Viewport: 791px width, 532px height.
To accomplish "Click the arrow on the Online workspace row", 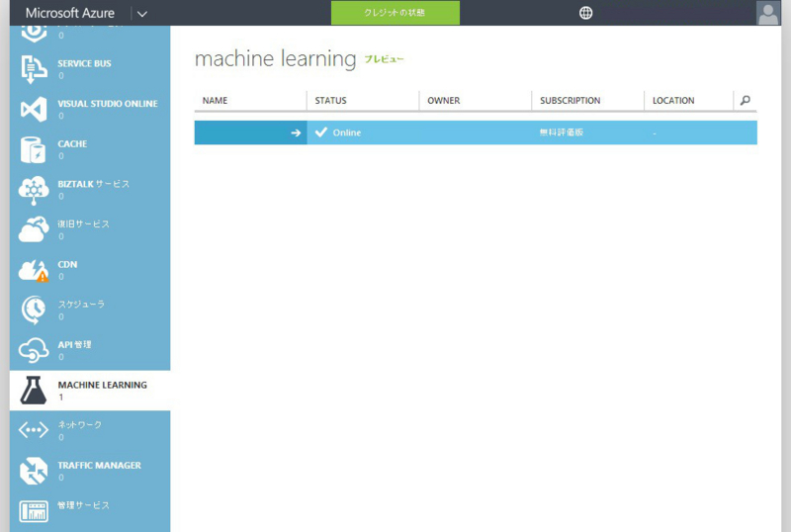I will 296,133.
